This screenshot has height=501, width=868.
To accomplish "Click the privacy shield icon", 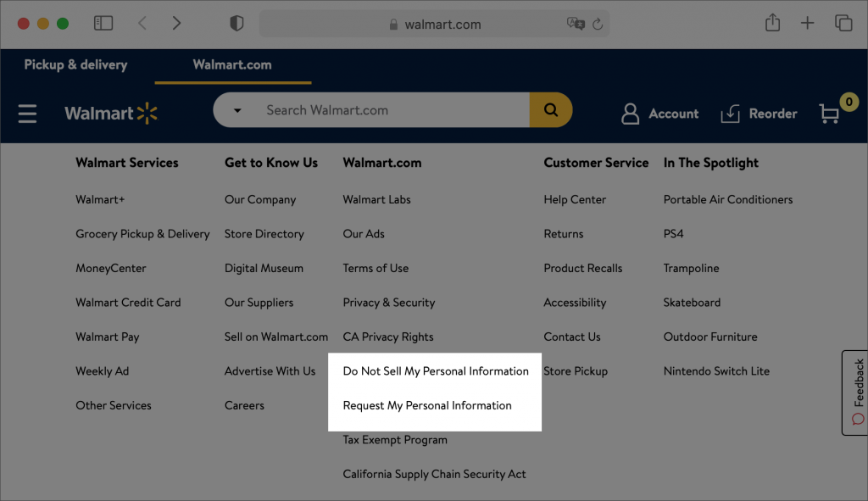I will [236, 24].
